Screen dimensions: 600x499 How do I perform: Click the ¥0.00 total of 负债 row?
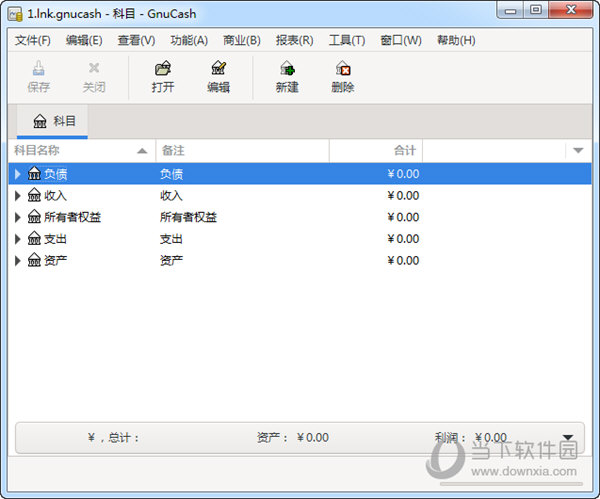[x=403, y=174]
